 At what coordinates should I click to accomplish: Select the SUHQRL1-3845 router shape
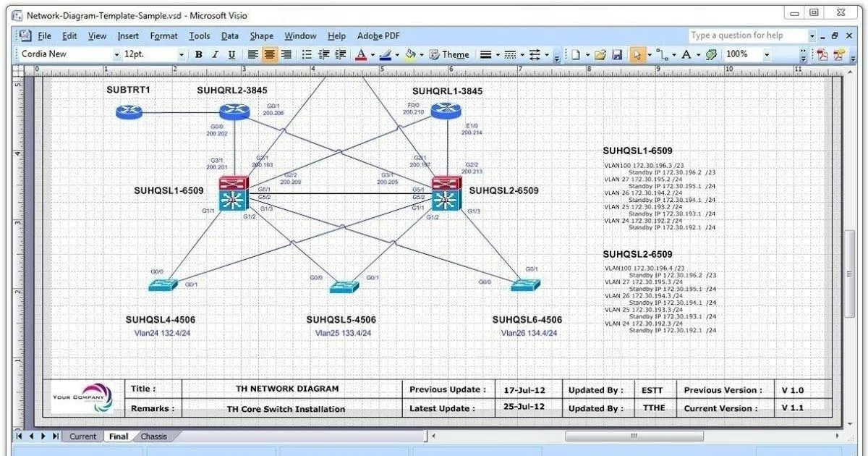coord(445,111)
